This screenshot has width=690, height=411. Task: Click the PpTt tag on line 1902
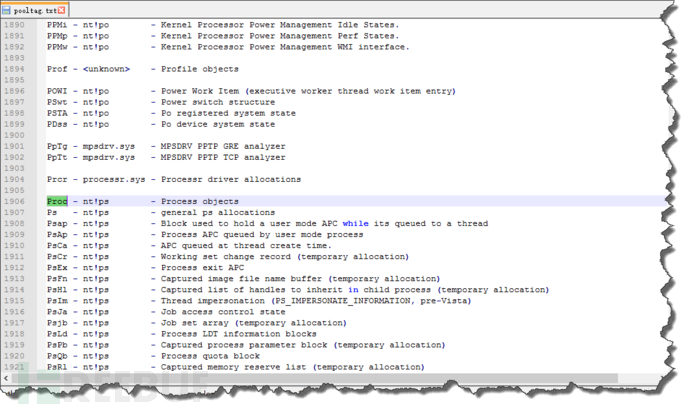57,157
